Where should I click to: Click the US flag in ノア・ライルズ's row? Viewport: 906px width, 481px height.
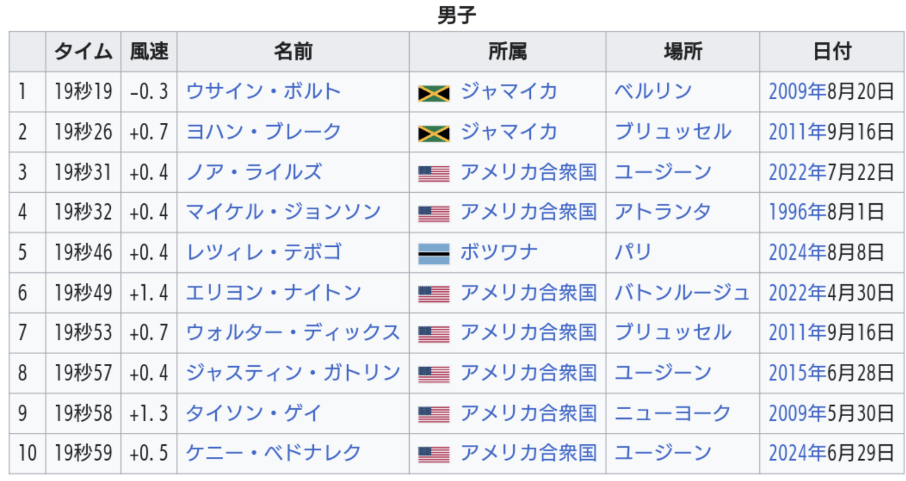tap(433, 173)
